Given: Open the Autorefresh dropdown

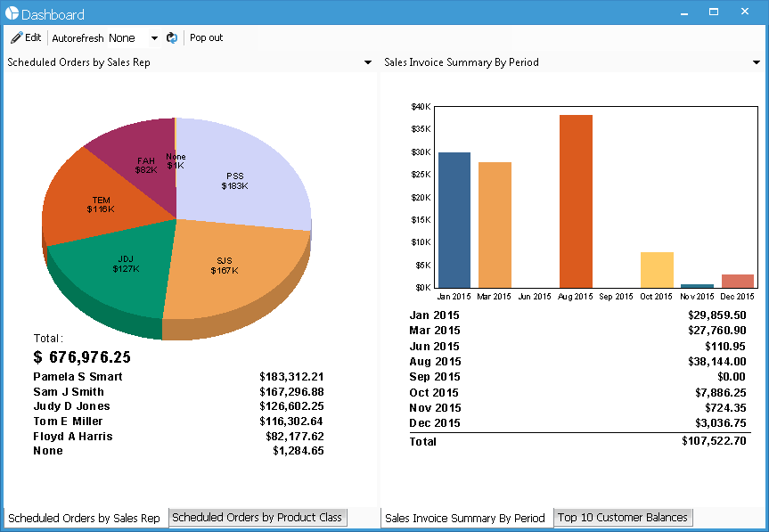Looking at the screenshot, I should point(153,38).
